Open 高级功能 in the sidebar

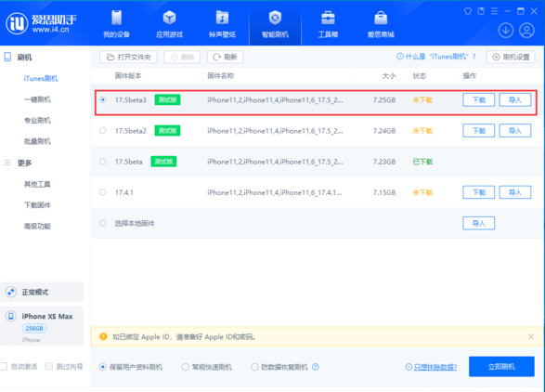tap(37, 226)
